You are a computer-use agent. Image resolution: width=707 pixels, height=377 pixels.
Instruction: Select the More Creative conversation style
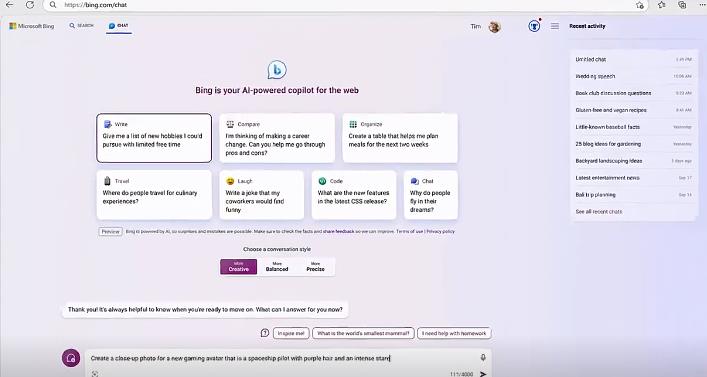[x=239, y=267]
